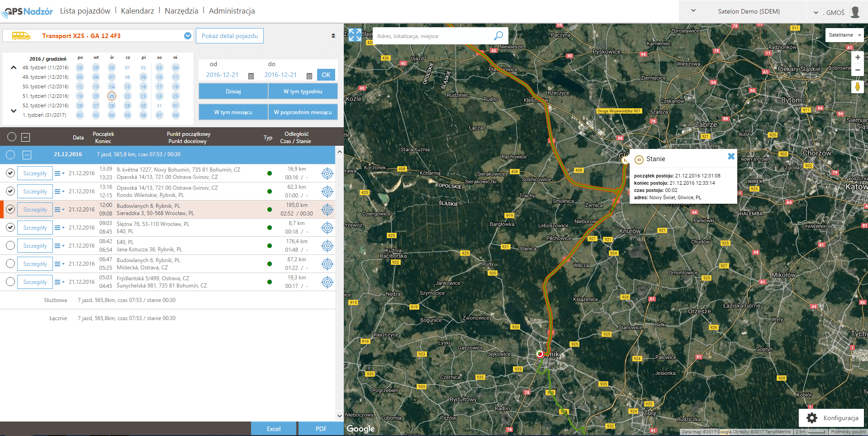Select week 51. tydzień (12/2016)

tap(46, 96)
